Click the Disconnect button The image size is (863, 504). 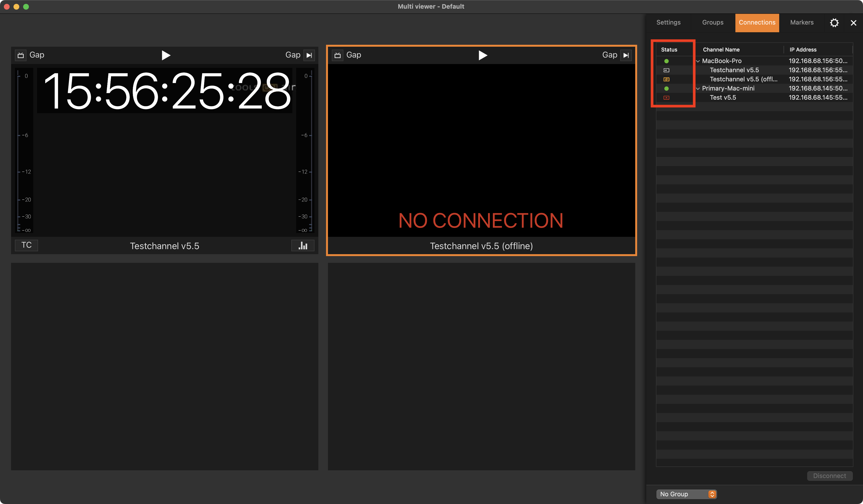pos(830,476)
